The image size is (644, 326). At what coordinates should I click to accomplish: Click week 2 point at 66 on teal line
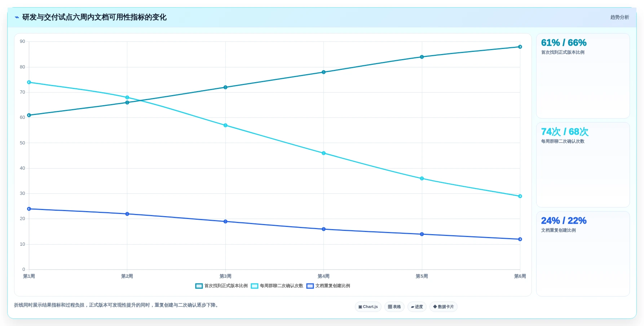click(127, 103)
